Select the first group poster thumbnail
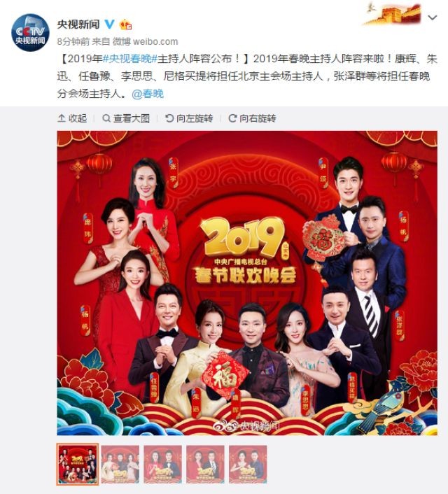 tap(78, 464)
